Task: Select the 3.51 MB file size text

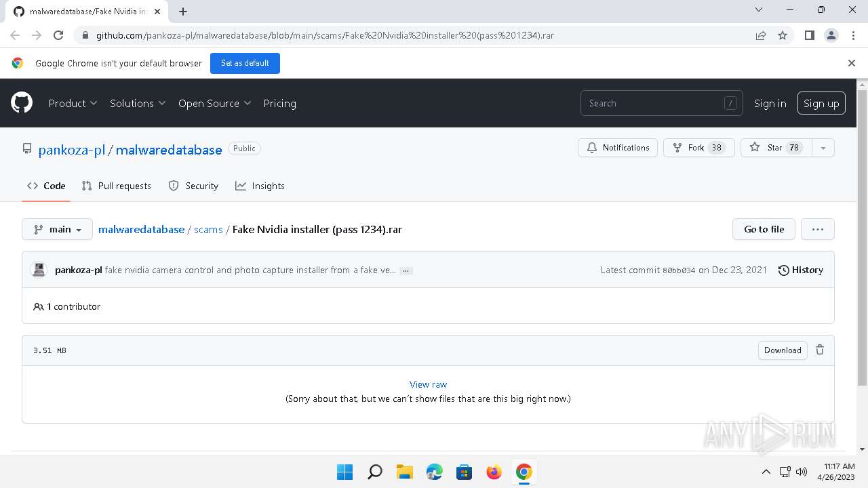Action: pyautogui.click(x=50, y=350)
